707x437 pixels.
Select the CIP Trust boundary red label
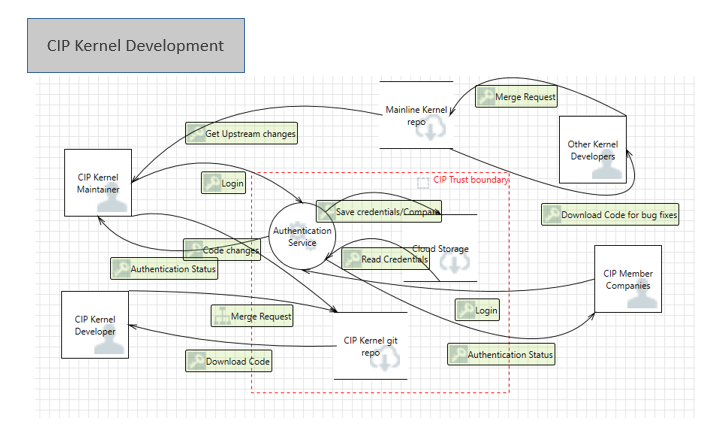click(x=471, y=179)
